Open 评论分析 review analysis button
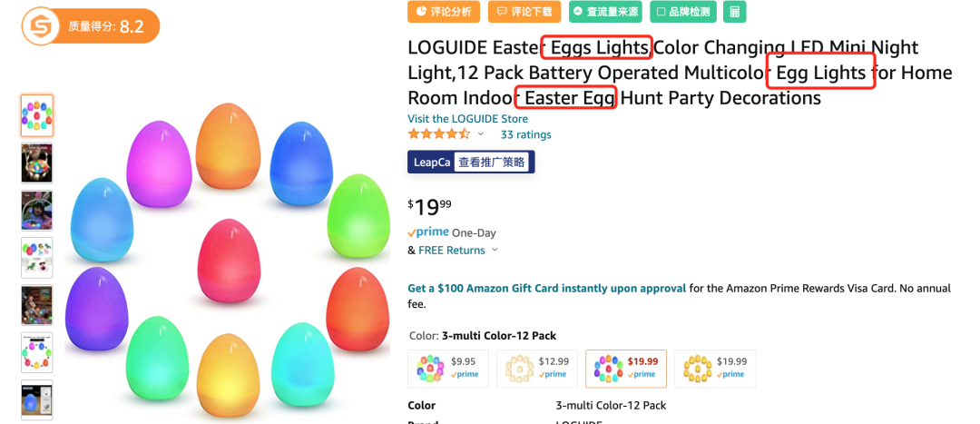 click(444, 12)
